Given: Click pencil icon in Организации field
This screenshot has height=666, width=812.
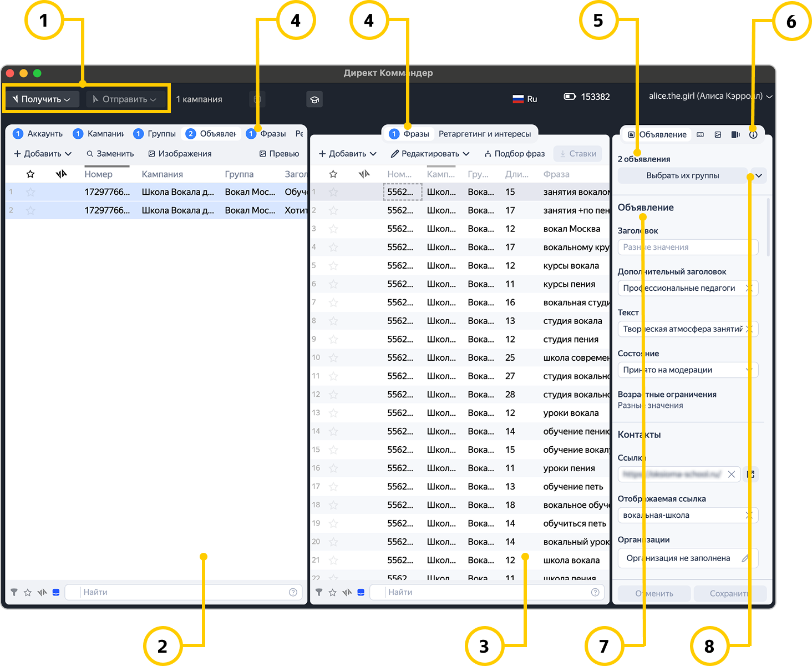Looking at the screenshot, I should coord(746,558).
